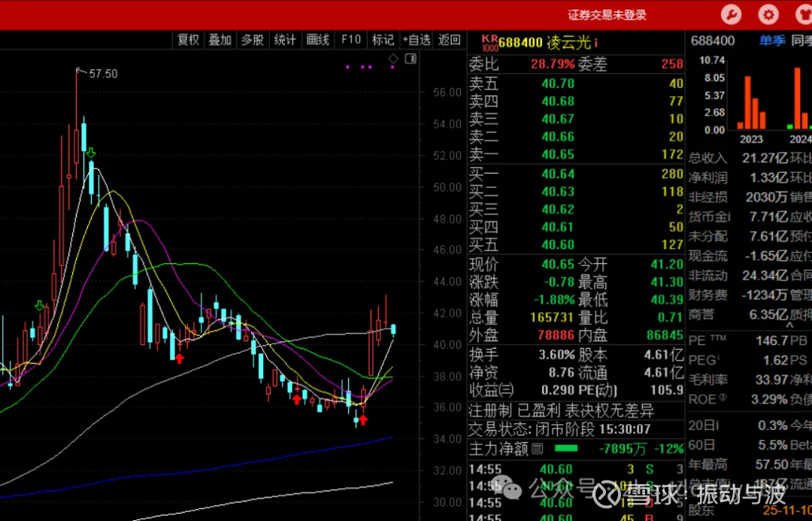
Task: Click the shirt skin-theme icon
Action: pyautogui.click(x=804, y=14)
